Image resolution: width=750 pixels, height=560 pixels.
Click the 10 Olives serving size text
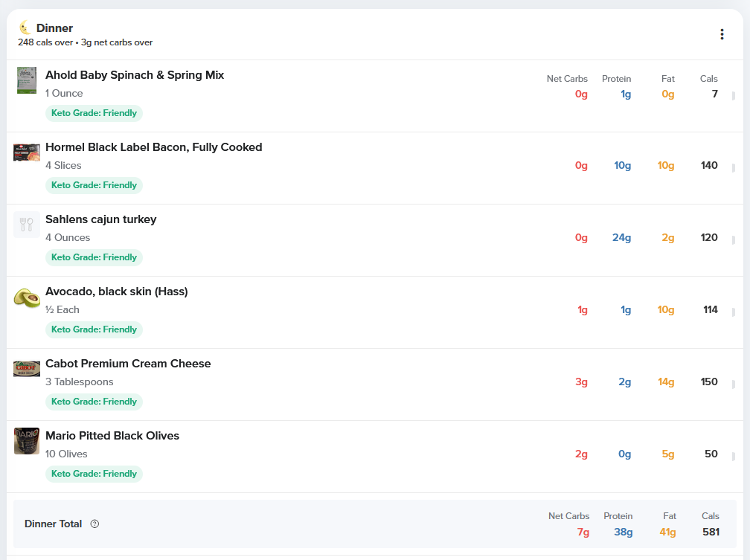tap(66, 454)
